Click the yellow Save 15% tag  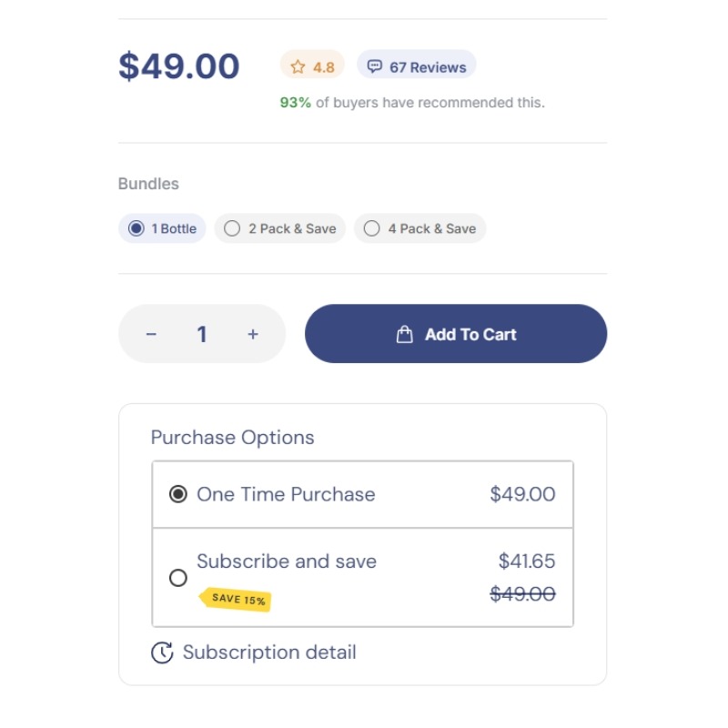point(237,599)
